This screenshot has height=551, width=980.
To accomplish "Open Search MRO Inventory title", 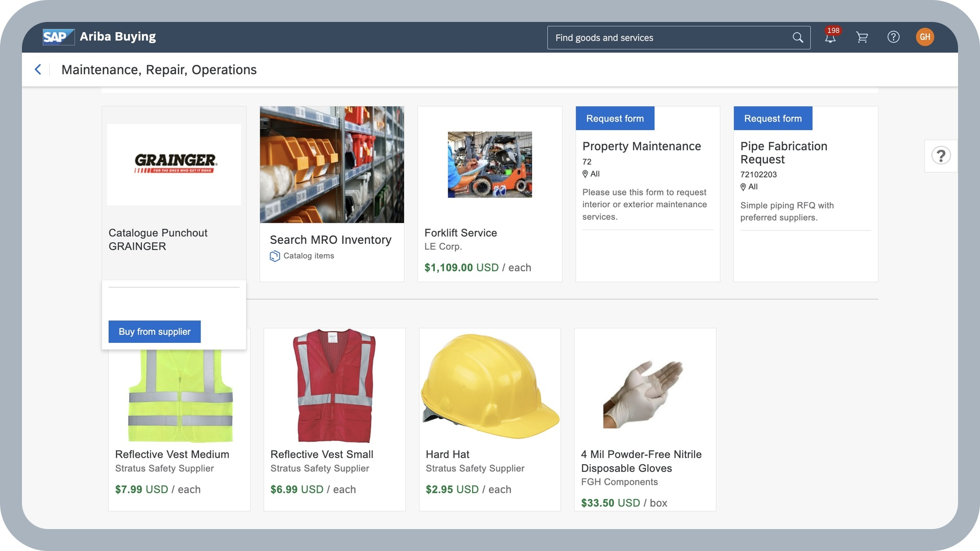I will coord(331,240).
